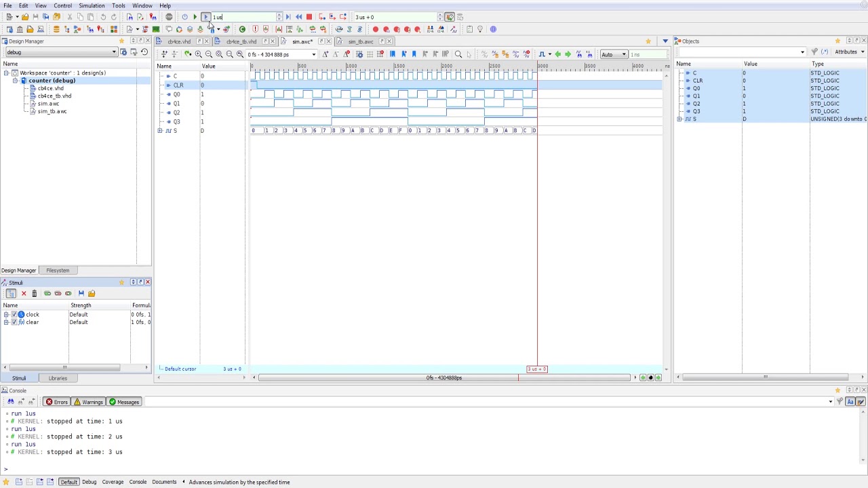The width and height of the screenshot is (868, 488).
Task: Open the Console history dropdown arrow
Action: click(x=830, y=402)
